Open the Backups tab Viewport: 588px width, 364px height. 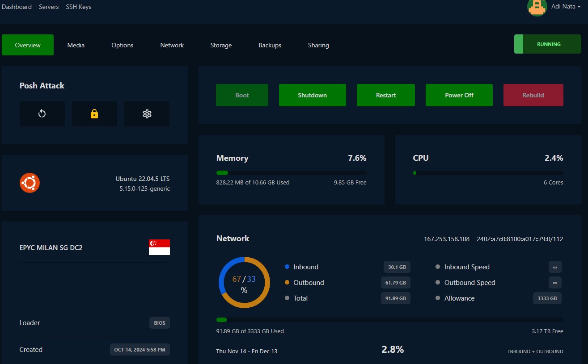click(x=270, y=45)
